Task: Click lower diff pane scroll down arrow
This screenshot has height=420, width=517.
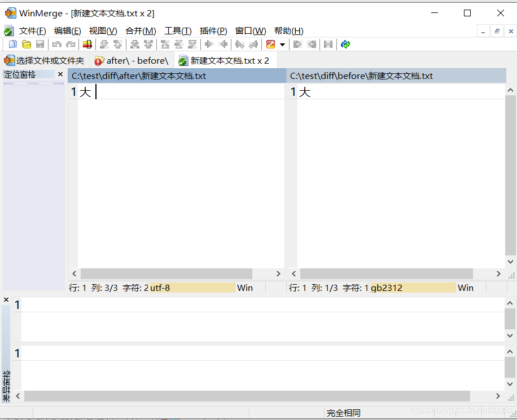Action: point(510,384)
